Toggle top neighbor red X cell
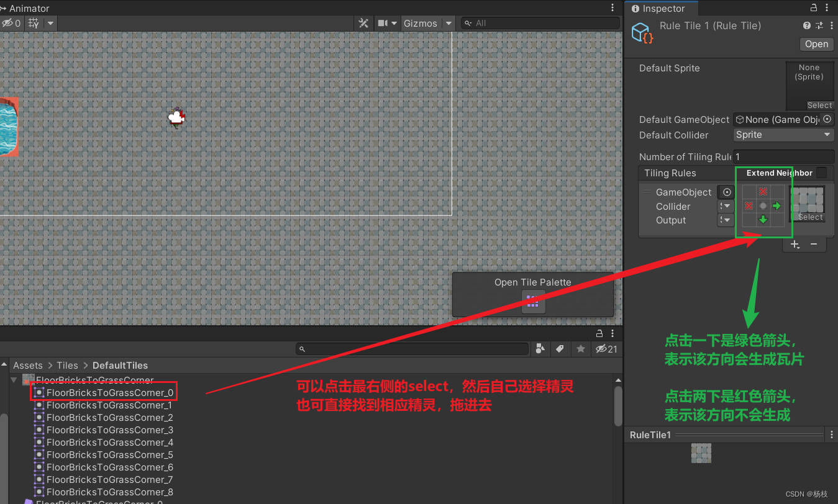The image size is (838, 504). click(763, 192)
